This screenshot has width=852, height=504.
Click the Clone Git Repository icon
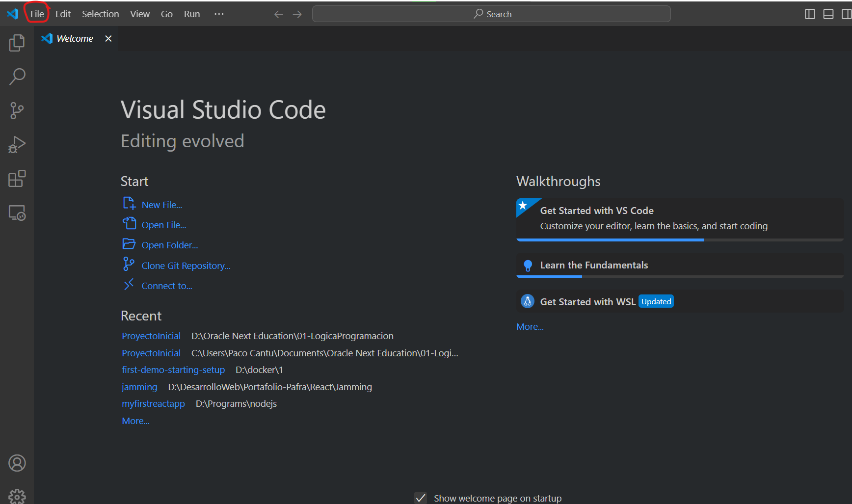click(129, 264)
